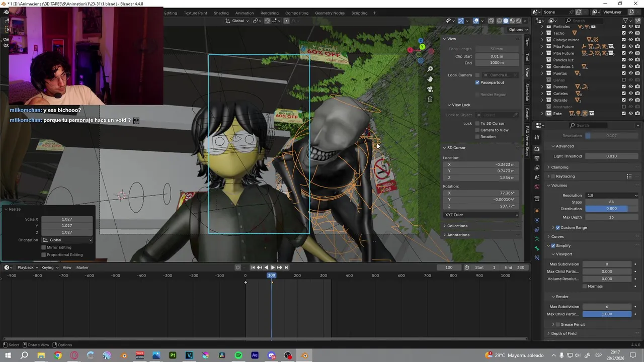Toggle viewport overlays icon
Image resolution: width=644 pixels, height=362 pixels.
pos(476,21)
